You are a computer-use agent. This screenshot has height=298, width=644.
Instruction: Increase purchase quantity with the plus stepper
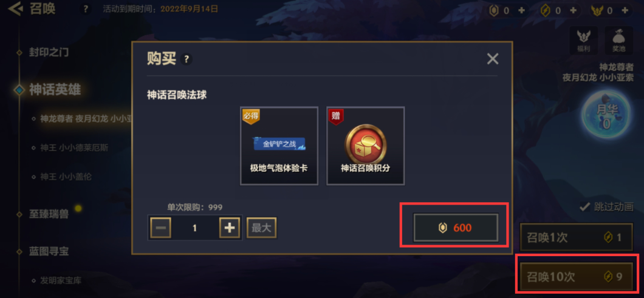coord(229,228)
